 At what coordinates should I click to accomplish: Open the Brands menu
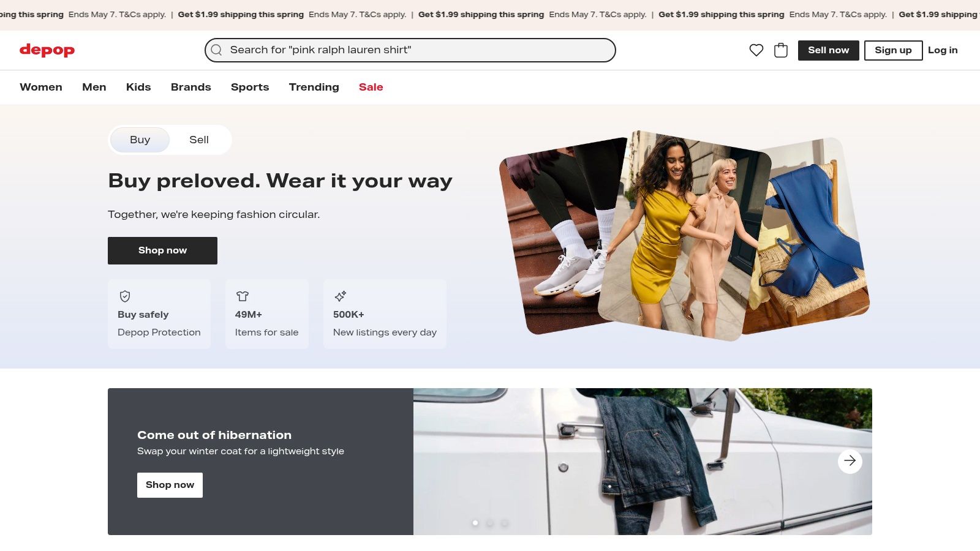pyautogui.click(x=190, y=87)
